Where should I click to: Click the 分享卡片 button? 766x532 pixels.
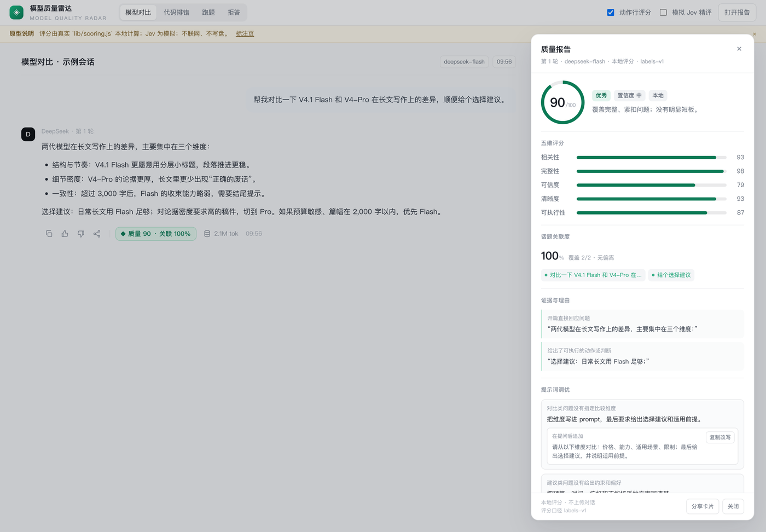[703, 506]
